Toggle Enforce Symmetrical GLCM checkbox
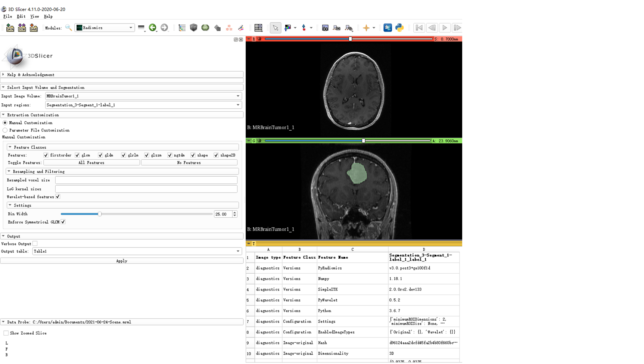 click(63, 222)
